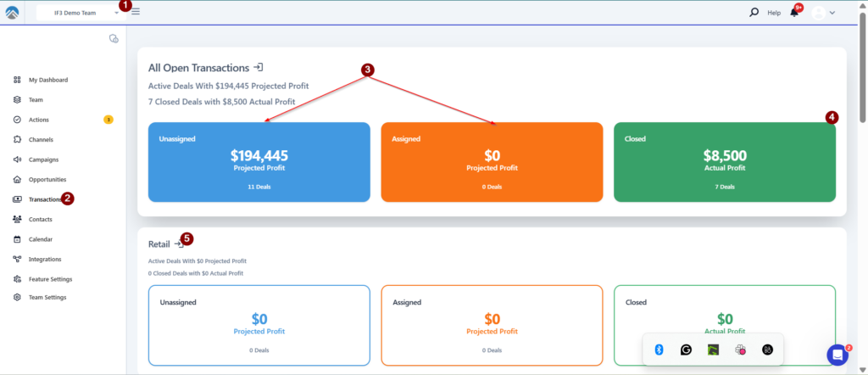Expand the user account chevron

pyautogui.click(x=832, y=13)
